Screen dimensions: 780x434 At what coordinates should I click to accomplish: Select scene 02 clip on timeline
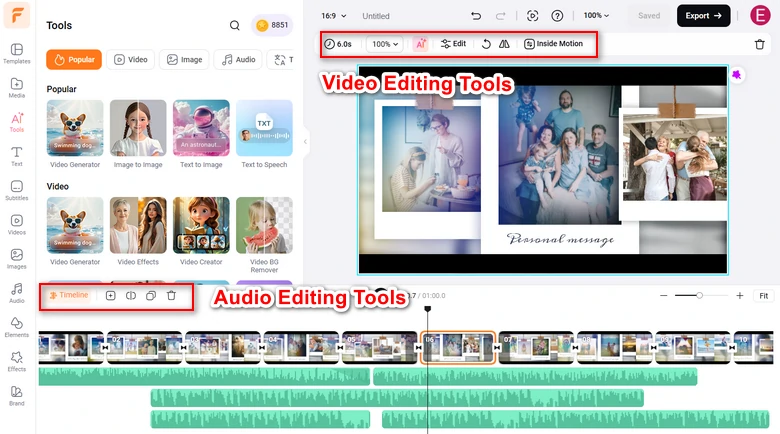point(144,347)
